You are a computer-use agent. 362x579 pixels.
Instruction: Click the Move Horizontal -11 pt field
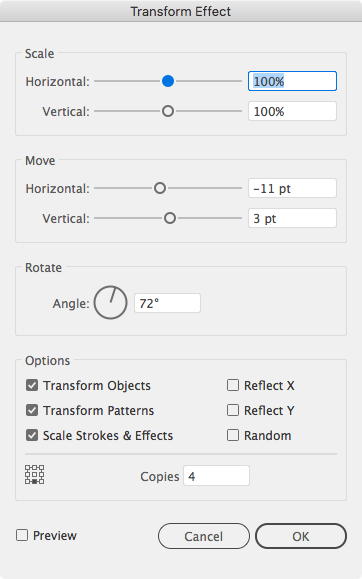[292, 188]
